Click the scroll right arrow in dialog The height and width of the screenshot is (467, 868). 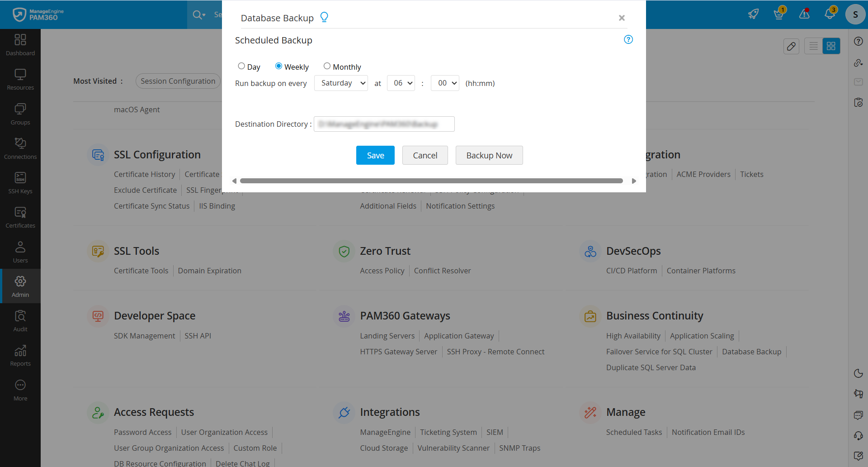point(634,181)
